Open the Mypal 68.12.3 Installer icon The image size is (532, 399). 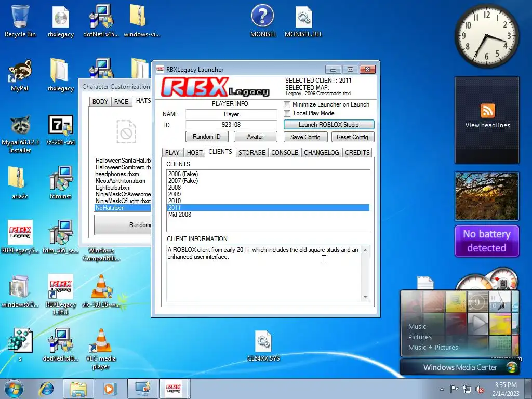[20, 134]
